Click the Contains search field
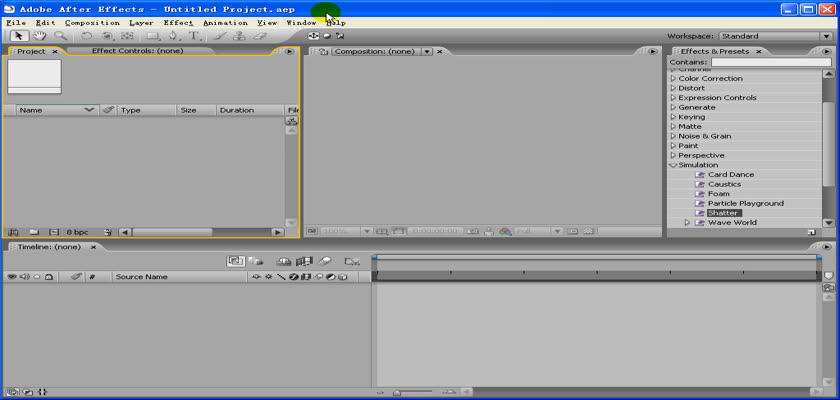Viewport: 840px width, 400px height. (770, 62)
